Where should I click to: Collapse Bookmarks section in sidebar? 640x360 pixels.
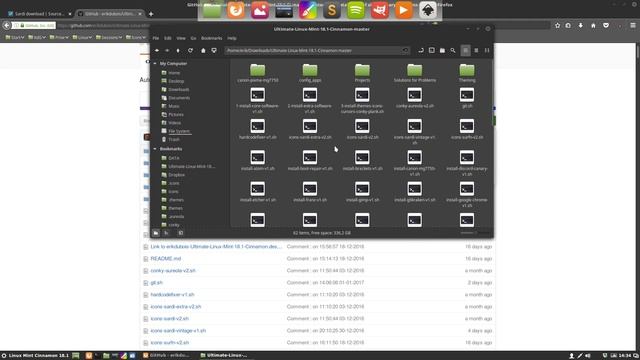click(x=155, y=149)
